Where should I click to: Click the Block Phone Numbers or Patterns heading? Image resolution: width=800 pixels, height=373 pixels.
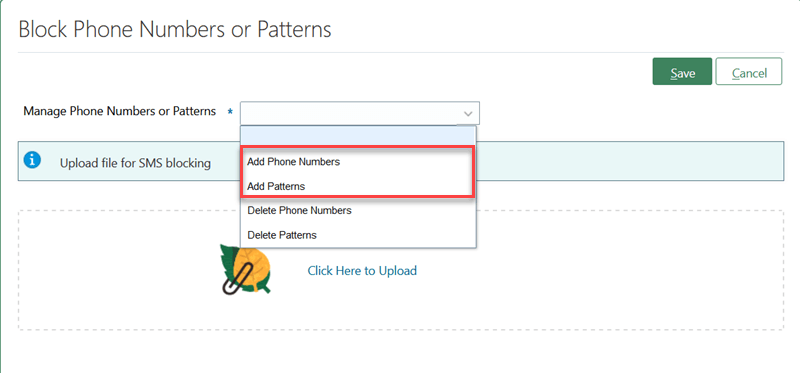(175, 30)
